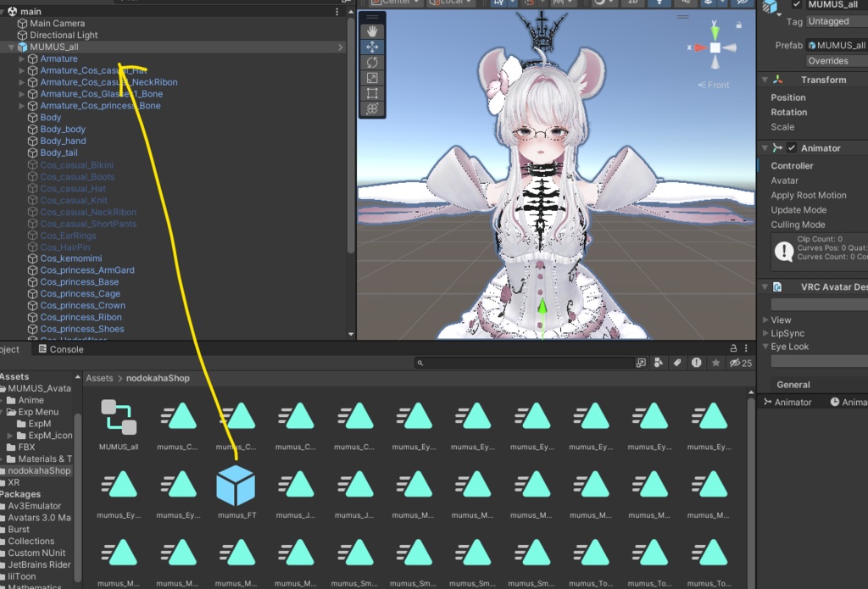
Task: Select the mumus_FT prefab thumbnail
Action: coord(236,486)
